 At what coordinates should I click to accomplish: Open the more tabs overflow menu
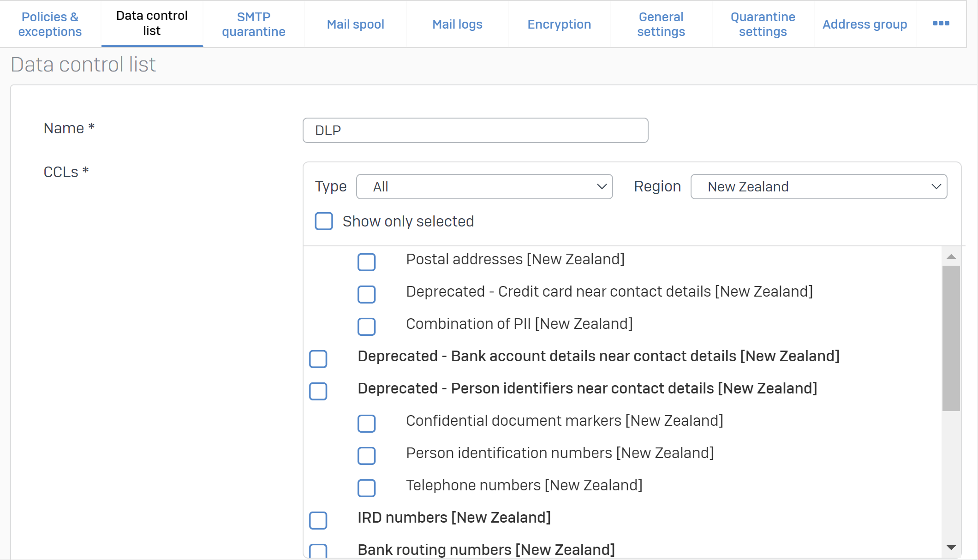(x=941, y=24)
